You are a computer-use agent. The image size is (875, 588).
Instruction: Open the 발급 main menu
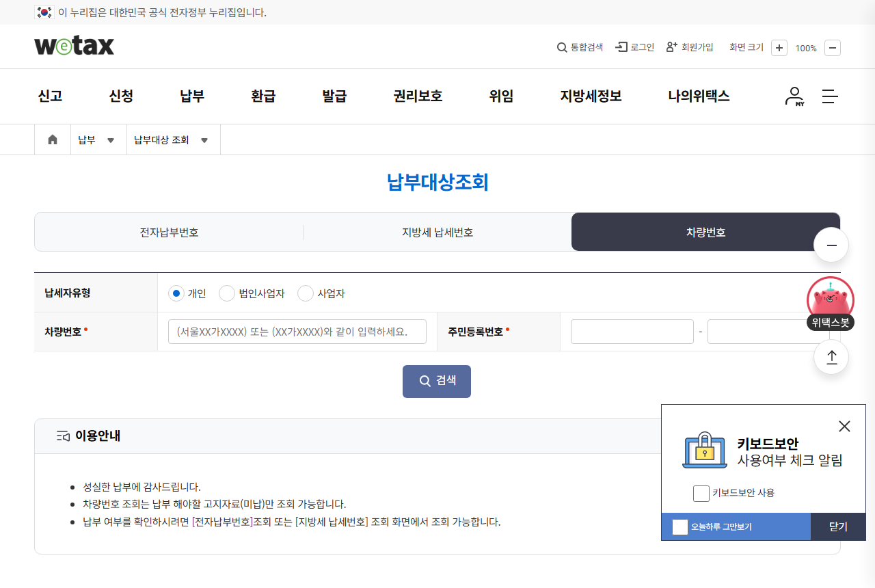[x=334, y=96]
